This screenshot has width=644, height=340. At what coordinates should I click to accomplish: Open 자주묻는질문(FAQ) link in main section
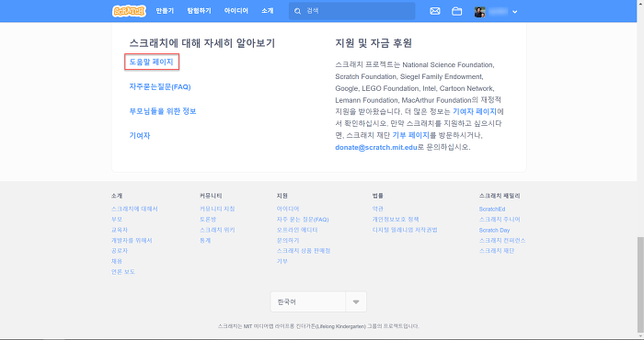[x=160, y=87]
